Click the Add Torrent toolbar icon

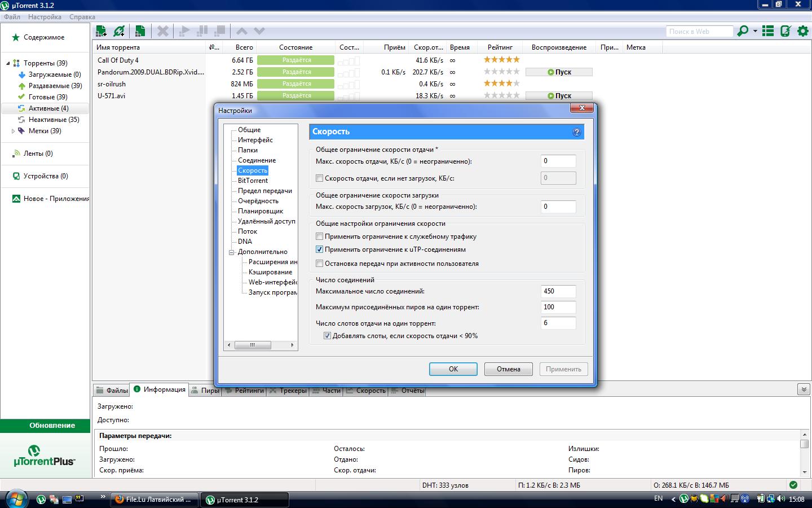point(101,31)
